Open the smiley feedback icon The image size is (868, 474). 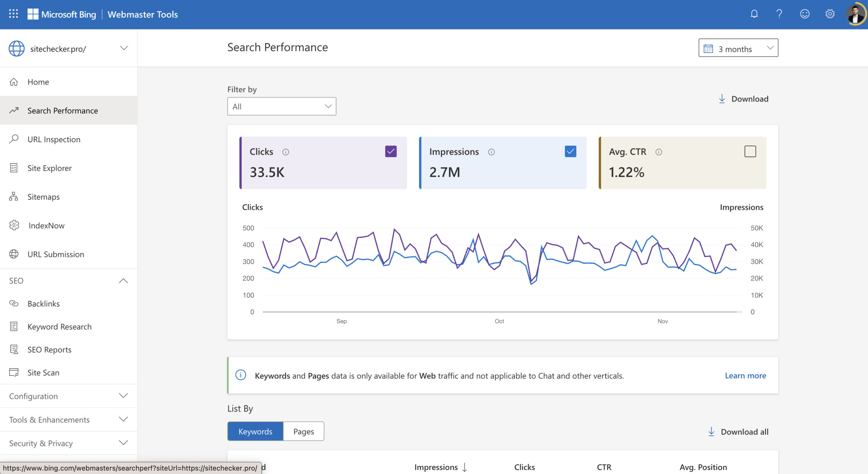pyautogui.click(x=805, y=14)
